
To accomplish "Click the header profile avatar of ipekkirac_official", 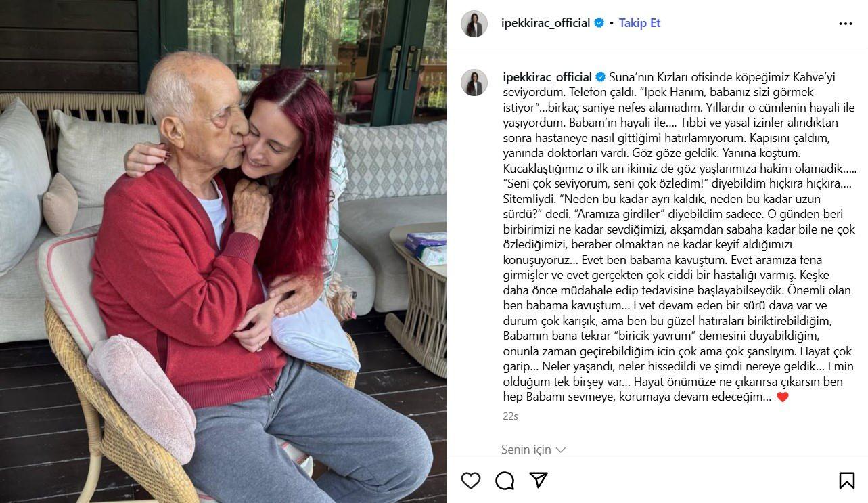I will coord(474,24).
